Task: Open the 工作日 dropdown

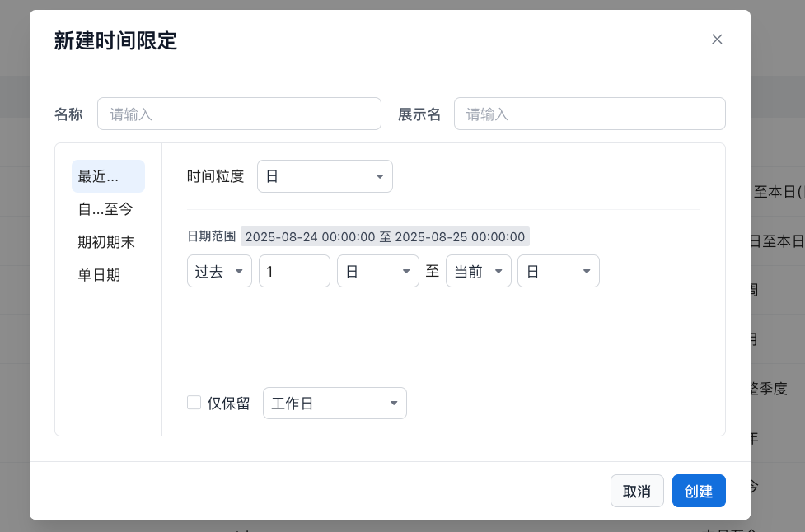Action: [334, 403]
